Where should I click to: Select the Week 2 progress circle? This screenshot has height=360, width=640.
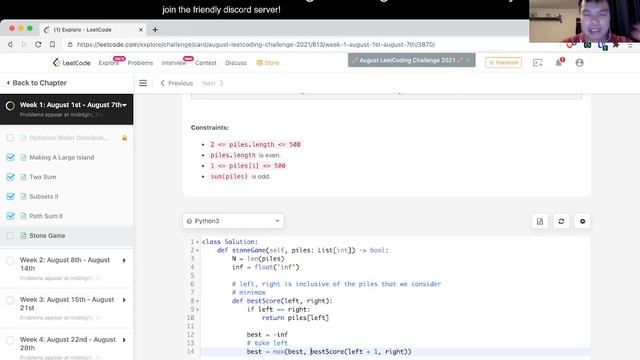tap(10, 261)
